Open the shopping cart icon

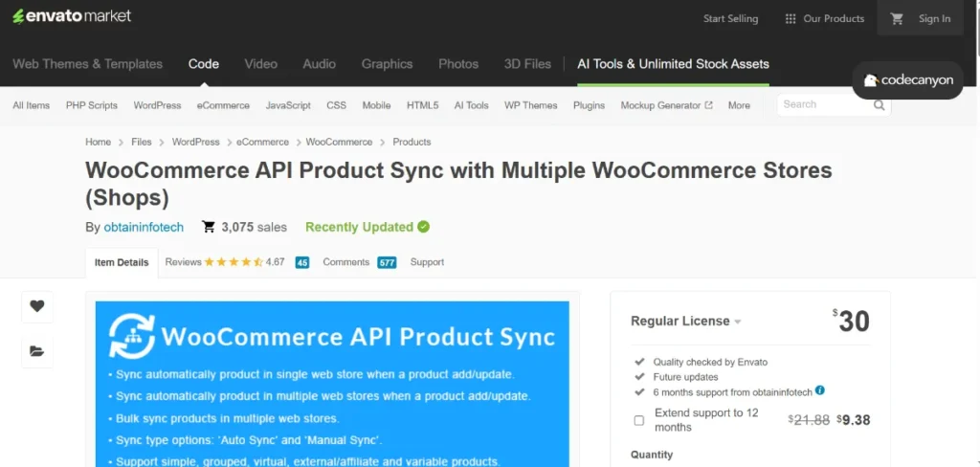897,19
